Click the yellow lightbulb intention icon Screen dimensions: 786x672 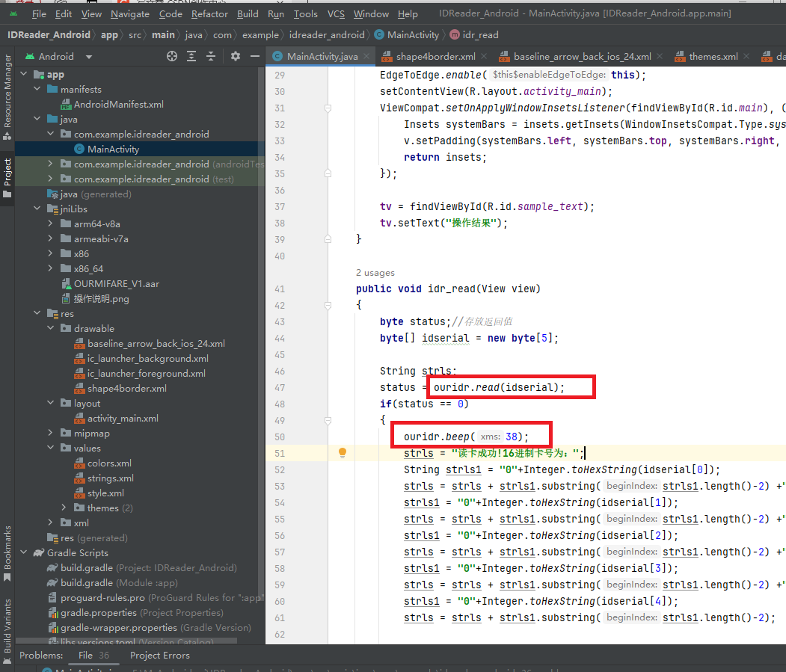[343, 453]
